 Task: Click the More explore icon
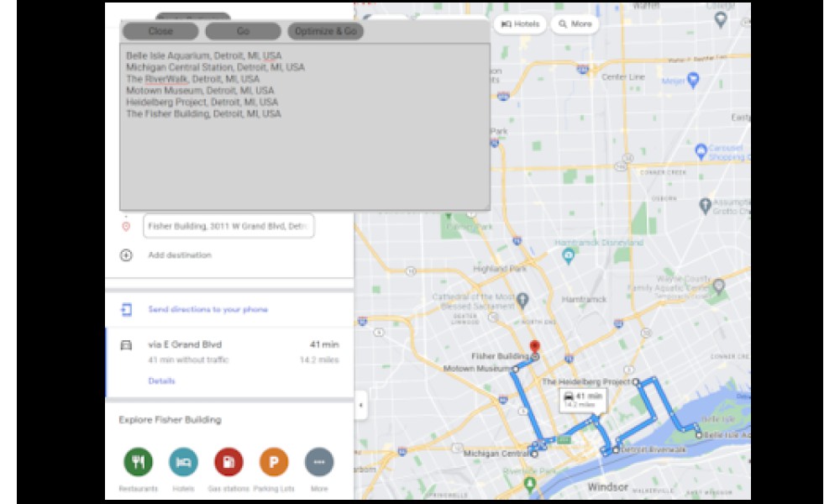[x=319, y=462]
